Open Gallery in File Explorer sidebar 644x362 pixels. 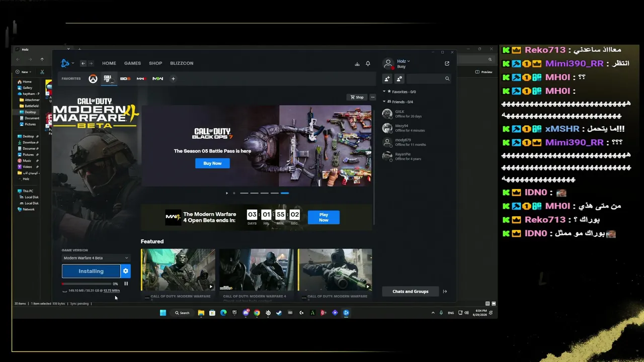tap(25, 88)
